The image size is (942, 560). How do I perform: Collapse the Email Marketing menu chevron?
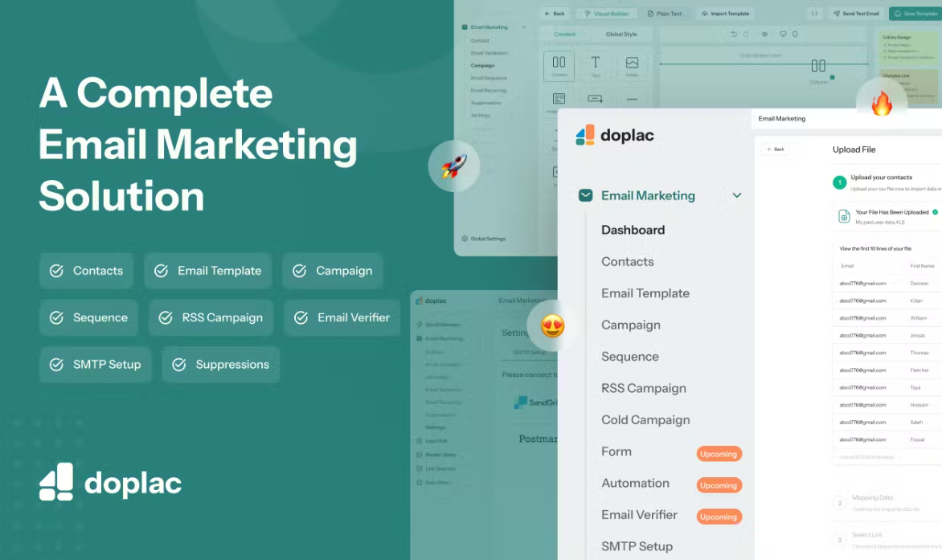736,195
